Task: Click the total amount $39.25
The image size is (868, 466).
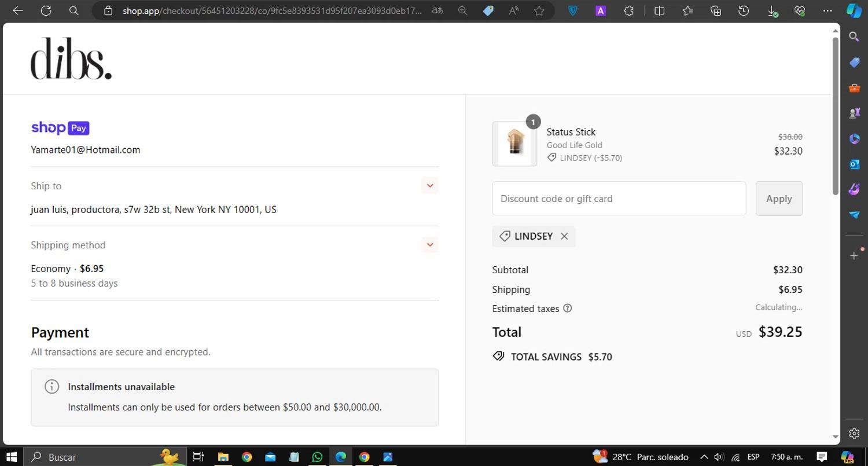Action: (780, 332)
